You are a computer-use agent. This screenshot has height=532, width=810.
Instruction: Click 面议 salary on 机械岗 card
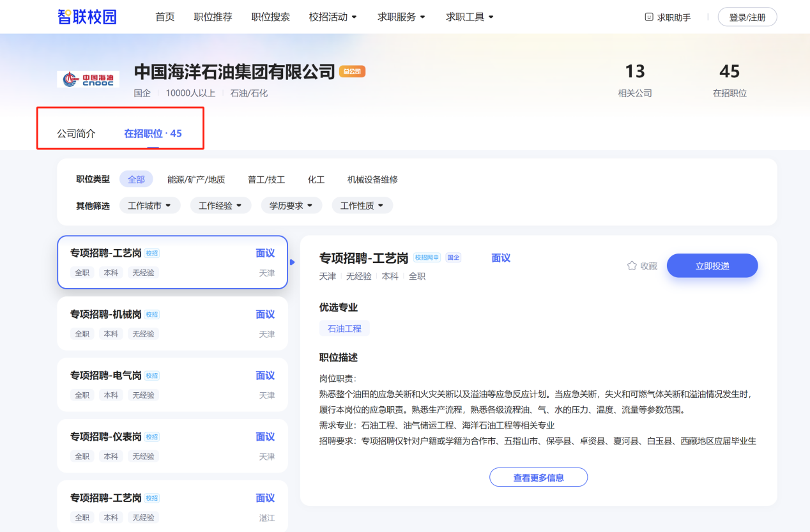[x=265, y=314]
